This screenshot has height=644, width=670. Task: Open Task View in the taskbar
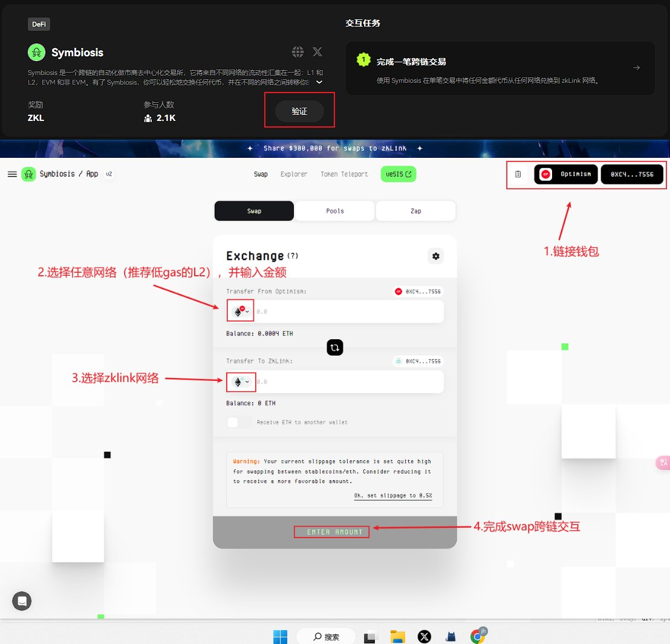(x=370, y=637)
